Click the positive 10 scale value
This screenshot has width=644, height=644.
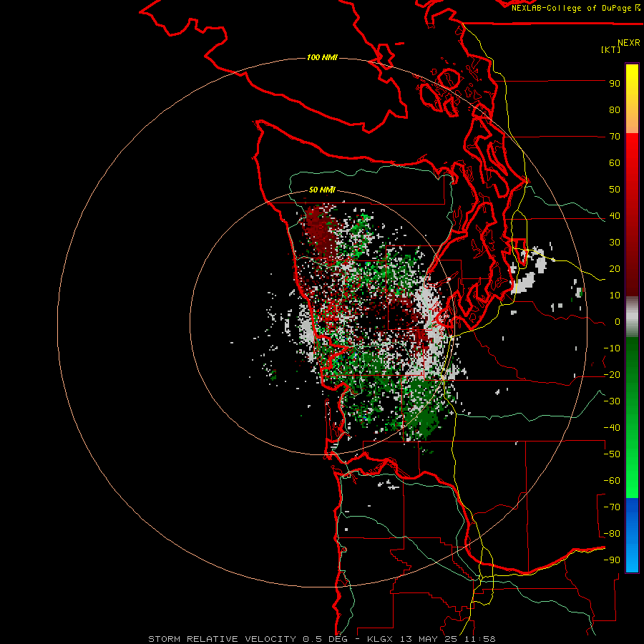(615, 296)
